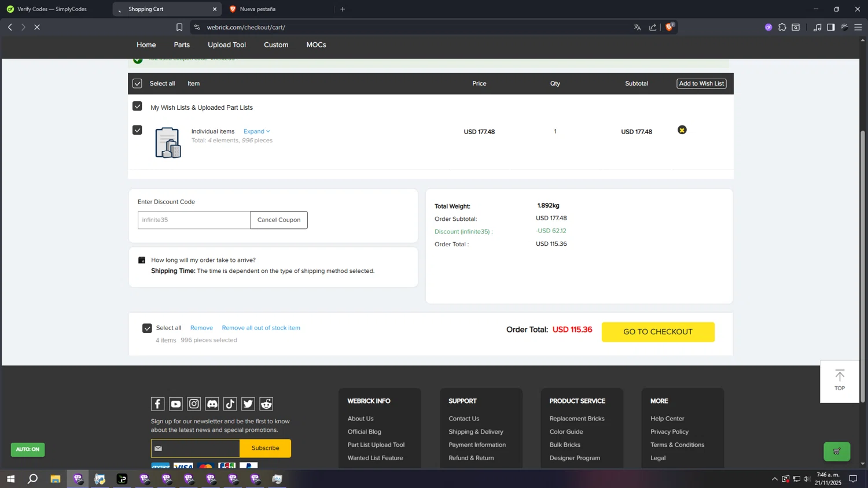
Task: Open File Explorer from taskbar
Action: pyautogui.click(x=56, y=479)
